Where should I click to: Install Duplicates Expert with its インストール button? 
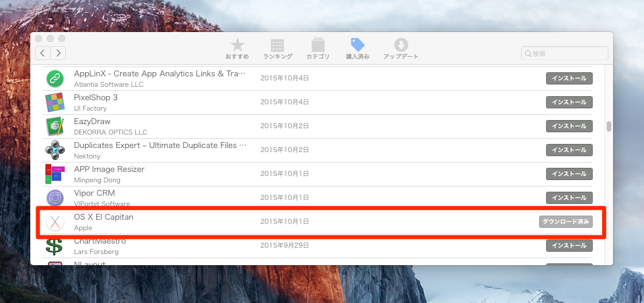(569, 150)
